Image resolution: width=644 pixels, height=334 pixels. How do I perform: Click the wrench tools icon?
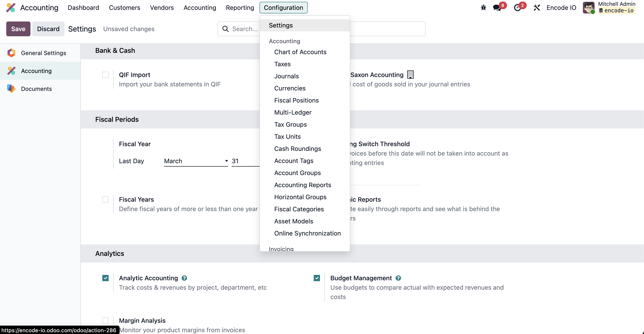click(x=537, y=8)
